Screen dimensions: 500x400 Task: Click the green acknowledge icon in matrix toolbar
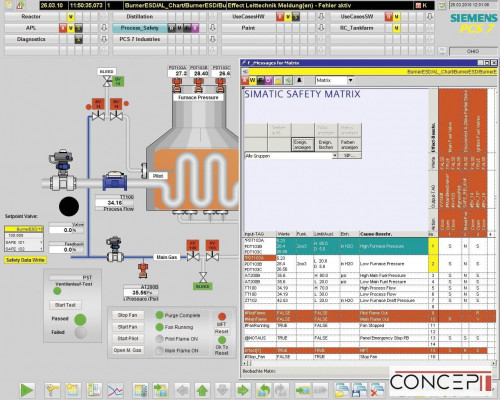pyautogui.click(x=288, y=80)
